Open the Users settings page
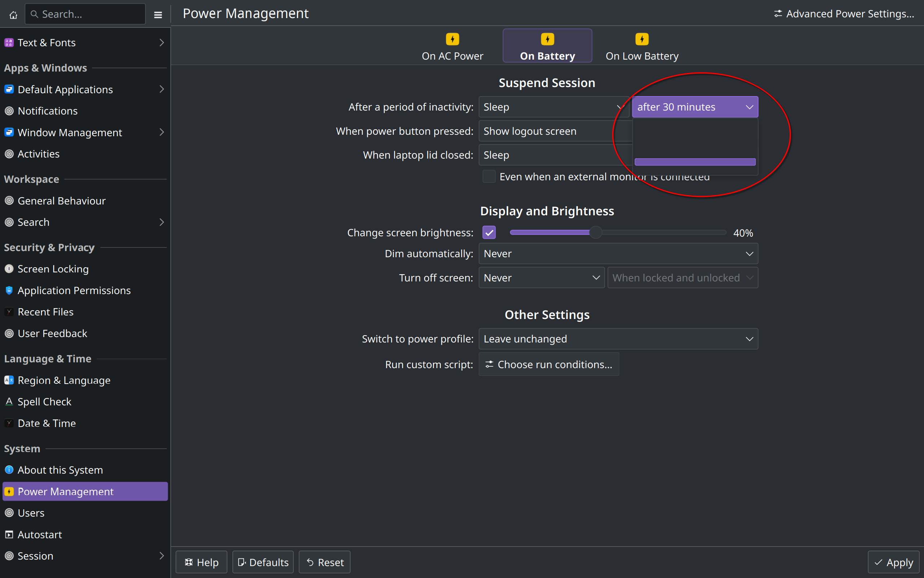The height and width of the screenshot is (578, 924). tap(85, 513)
